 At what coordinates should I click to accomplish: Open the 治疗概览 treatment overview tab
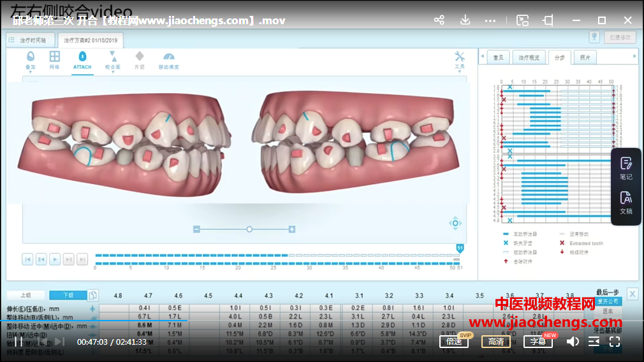click(529, 57)
